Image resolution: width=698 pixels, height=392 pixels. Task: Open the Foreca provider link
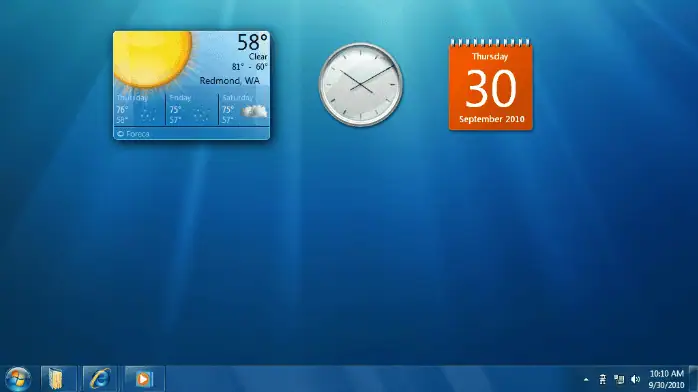pos(134,134)
